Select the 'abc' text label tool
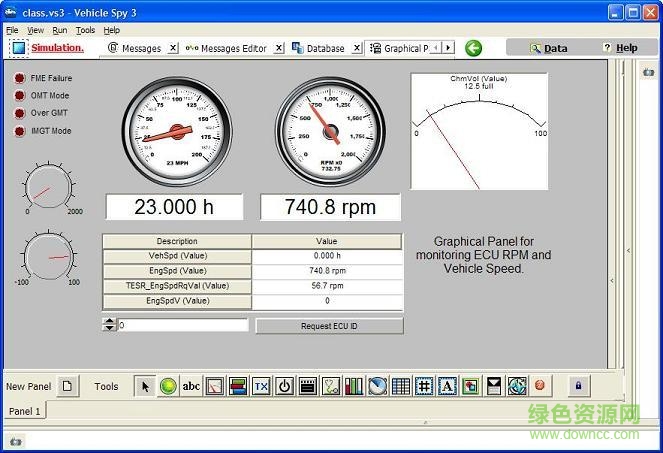This screenshot has width=663, height=453. click(x=191, y=386)
